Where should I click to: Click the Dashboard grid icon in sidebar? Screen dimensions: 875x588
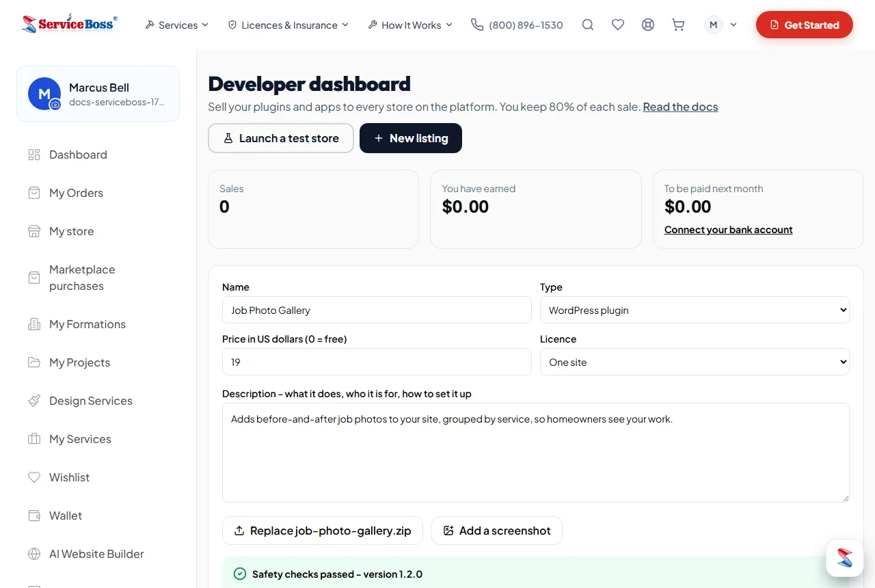(x=34, y=155)
